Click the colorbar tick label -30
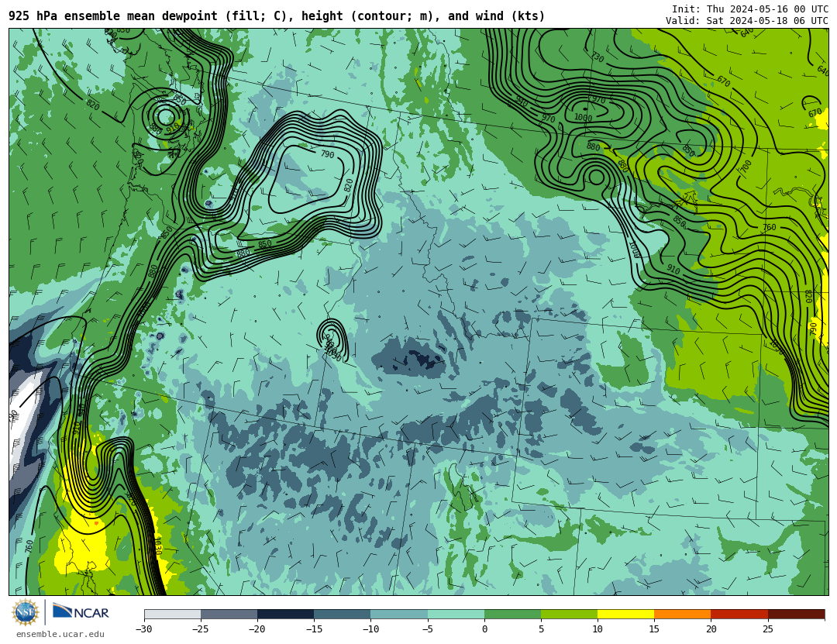Screen dimensions: 837x644 pos(144,629)
